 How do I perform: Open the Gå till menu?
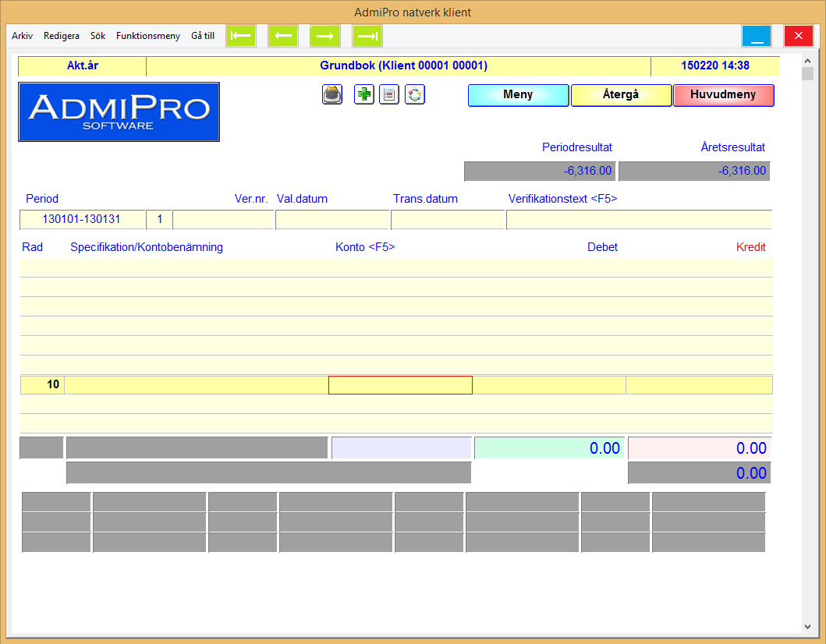tap(203, 36)
